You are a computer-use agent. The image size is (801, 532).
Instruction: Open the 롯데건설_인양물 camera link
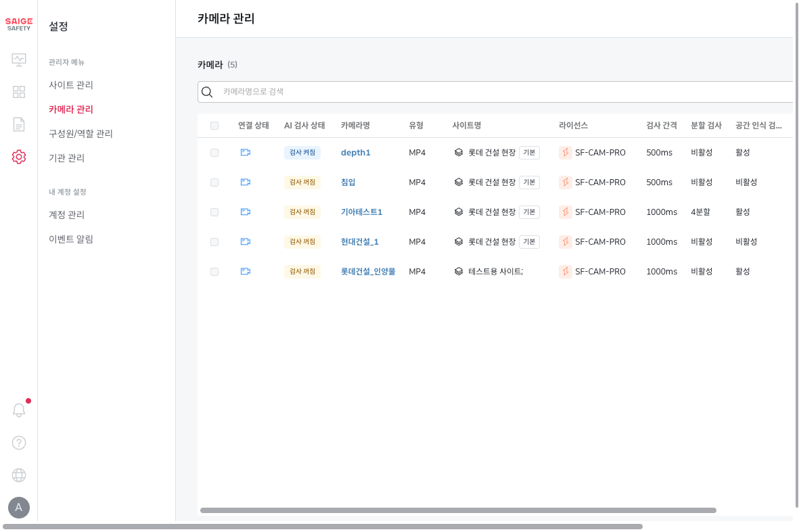click(x=368, y=271)
